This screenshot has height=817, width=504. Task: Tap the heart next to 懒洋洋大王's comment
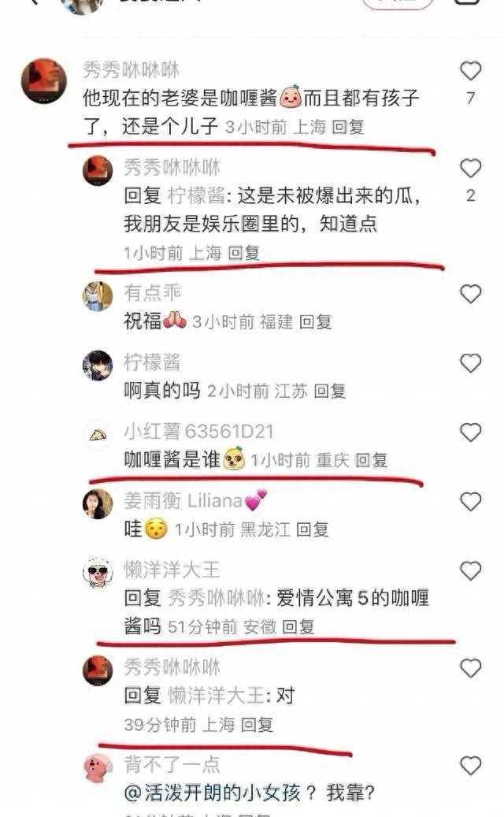pos(470,571)
